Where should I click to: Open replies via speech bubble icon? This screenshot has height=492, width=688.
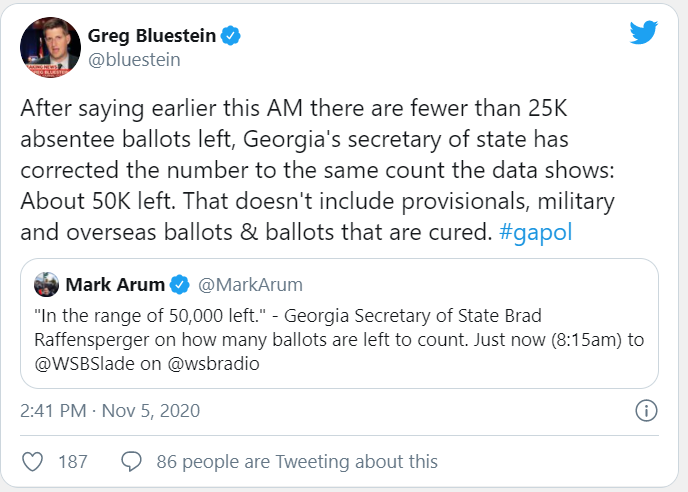(131, 462)
